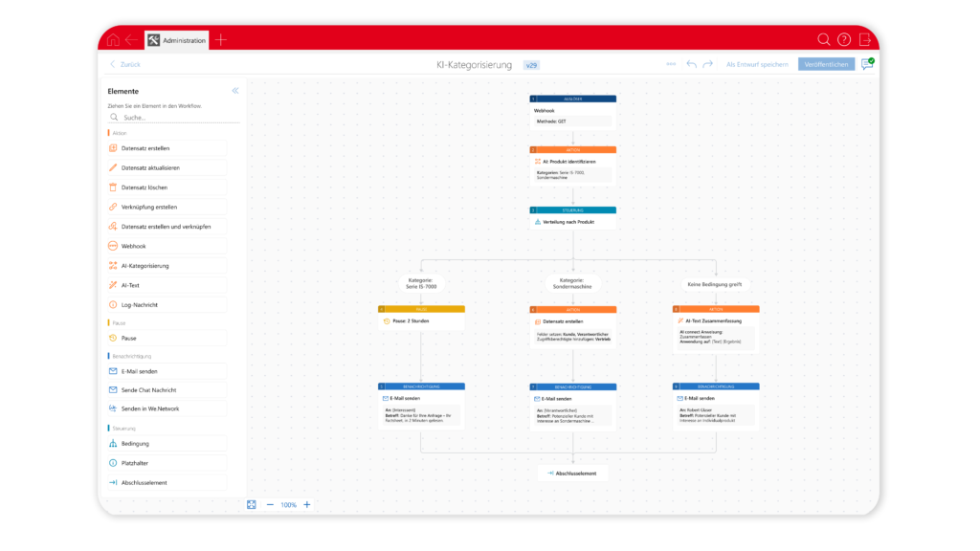Zoom in with the plus button
The image size is (980, 551).
point(306,504)
